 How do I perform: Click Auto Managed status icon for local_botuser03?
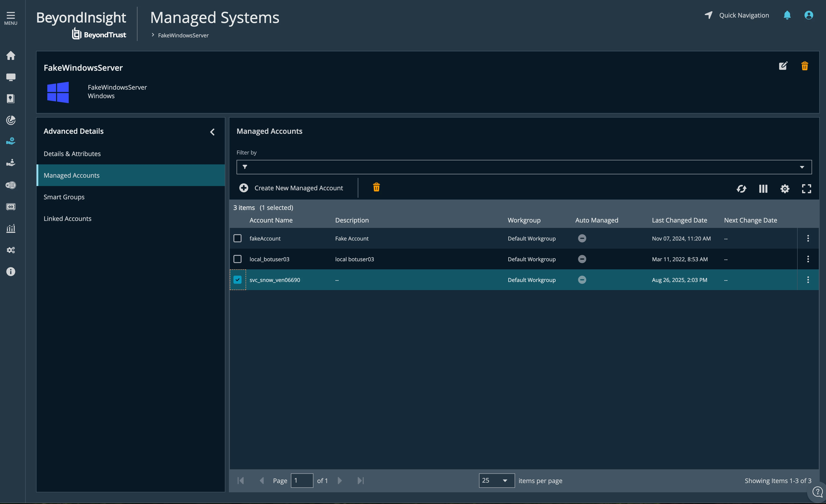coord(582,259)
